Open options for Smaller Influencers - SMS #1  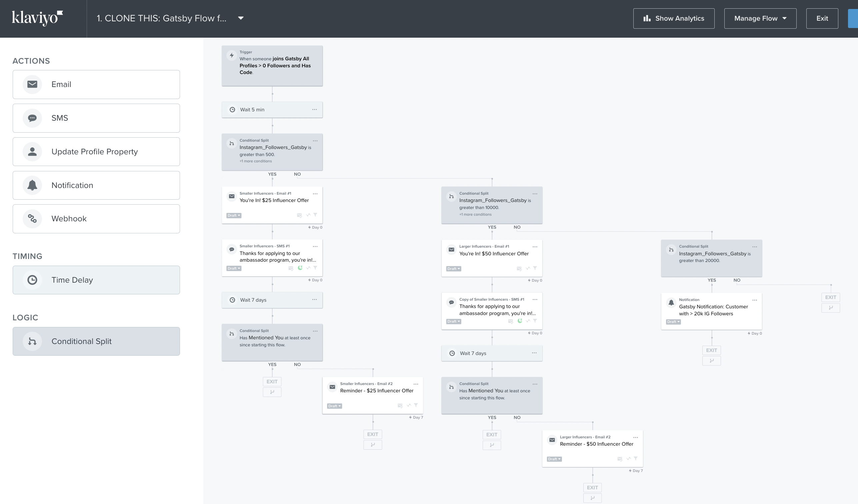(x=315, y=247)
